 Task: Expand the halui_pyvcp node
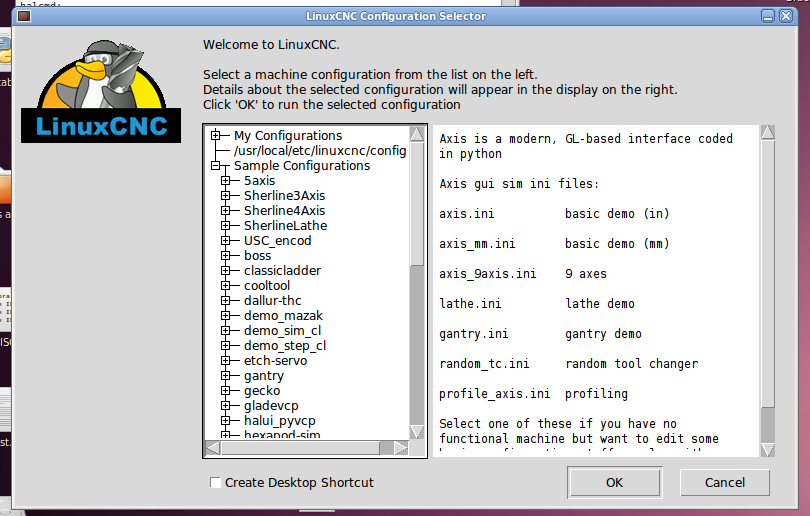pos(225,420)
